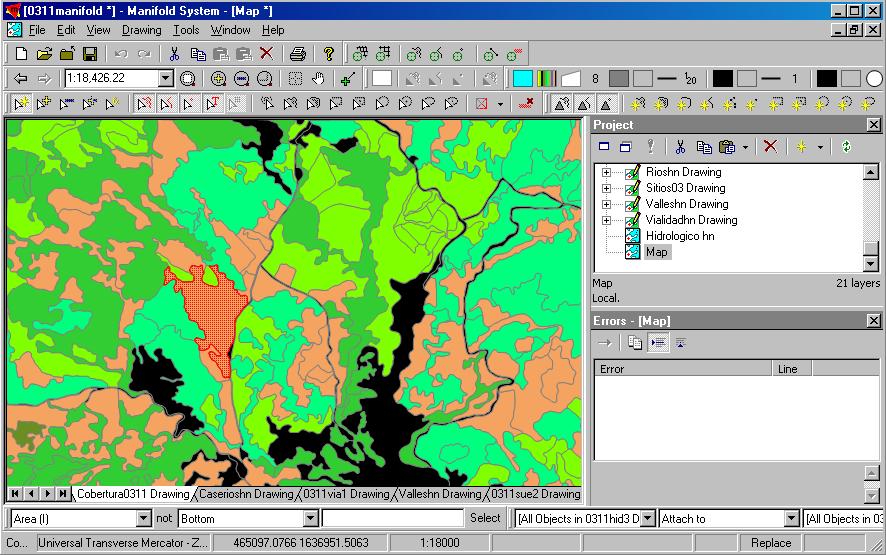The height and width of the screenshot is (555, 886).
Task: Click the scissors Cut icon in main toolbar
Action: (x=174, y=54)
